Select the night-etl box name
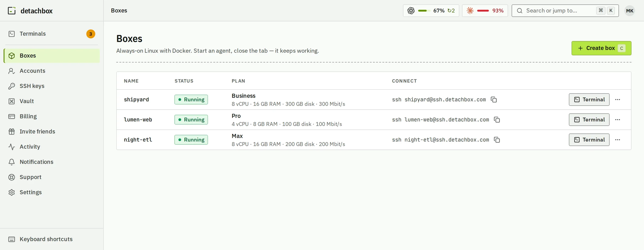Viewport: 644px width, 250px height. coord(138,140)
